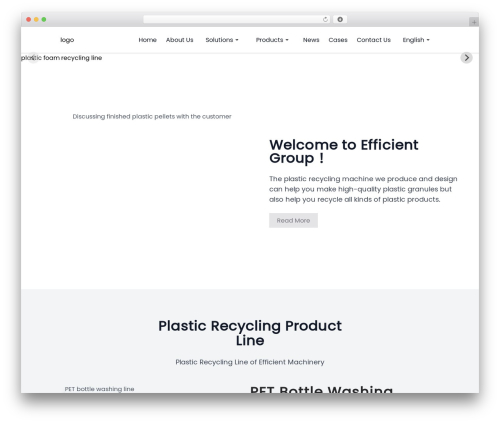Click the Read More button

coord(293,220)
